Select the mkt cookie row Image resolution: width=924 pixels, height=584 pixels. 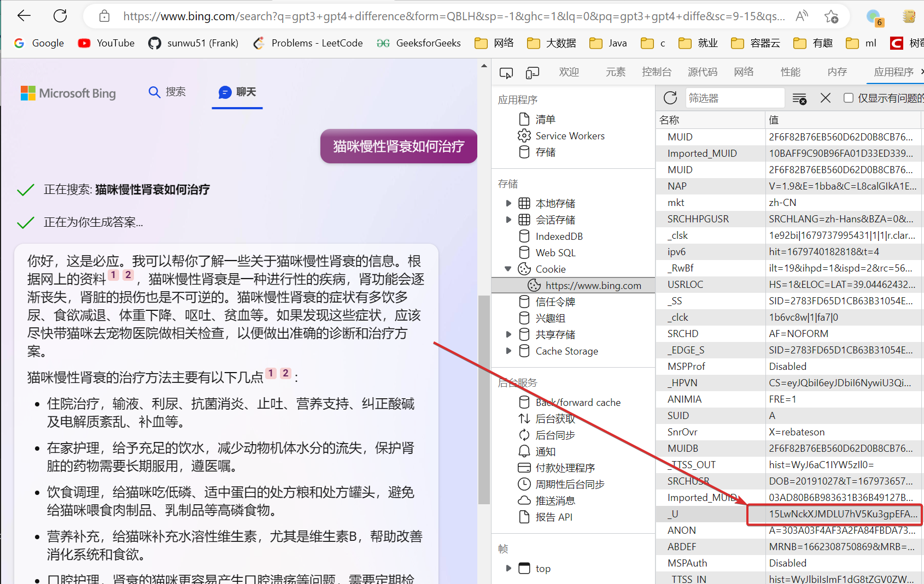[790, 203]
